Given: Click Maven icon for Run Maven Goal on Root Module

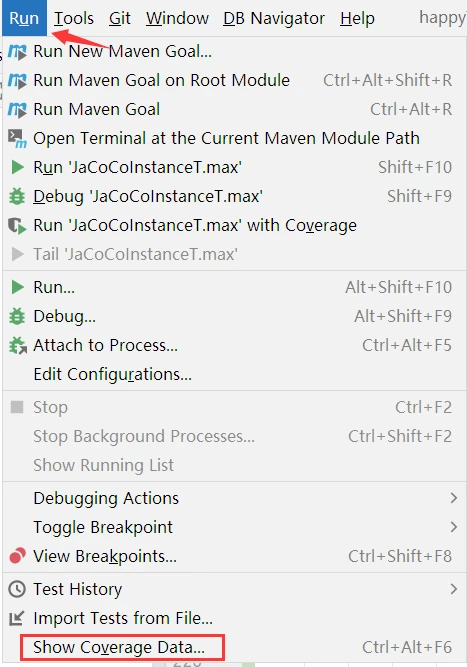Looking at the screenshot, I should (17, 81).
